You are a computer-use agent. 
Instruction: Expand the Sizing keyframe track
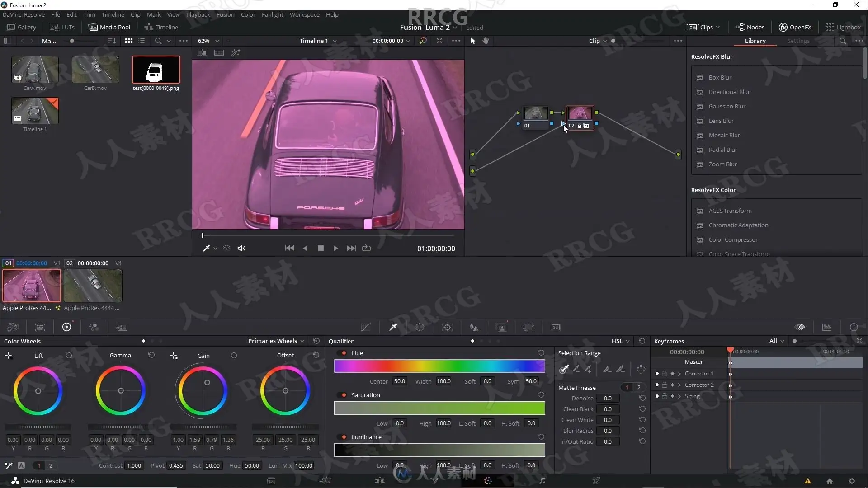coord(679,396)
